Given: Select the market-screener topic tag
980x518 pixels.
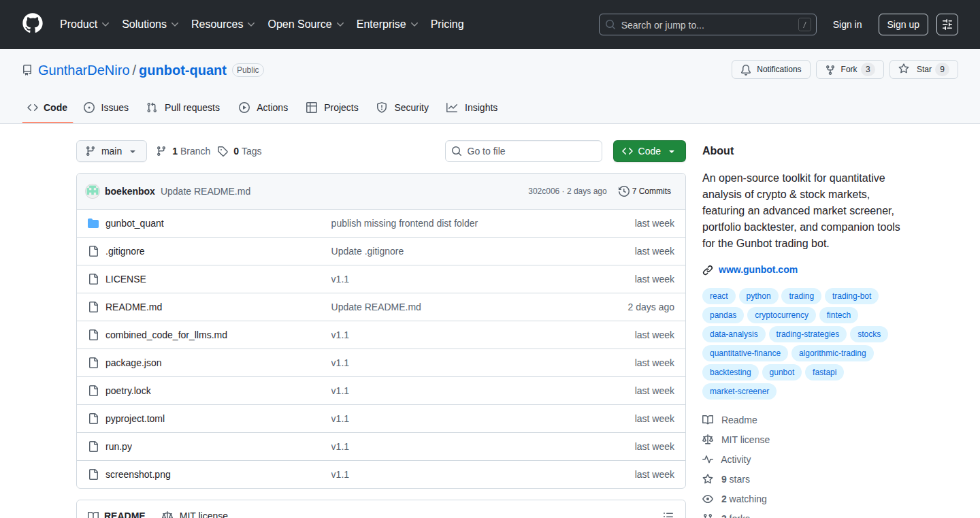Looking at the screenshot, I should (x=739, y=391).
